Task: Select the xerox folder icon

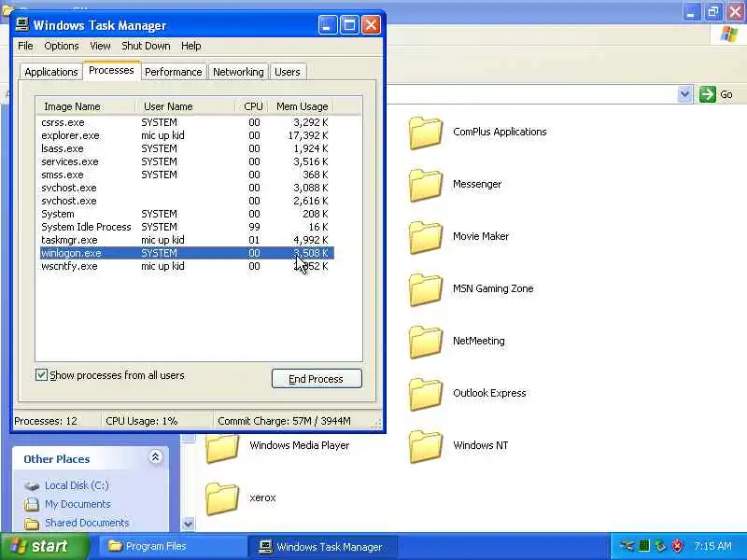Action: tap(222, 498)
